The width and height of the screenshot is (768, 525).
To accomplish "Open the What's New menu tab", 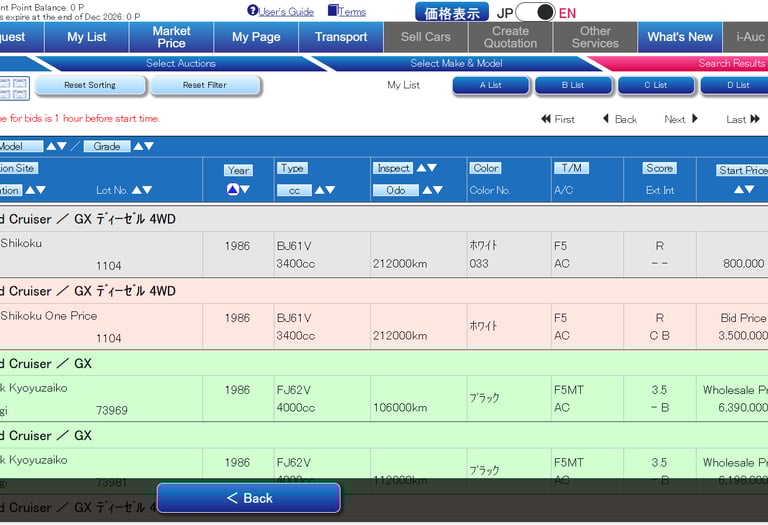I will pos(680,37).
